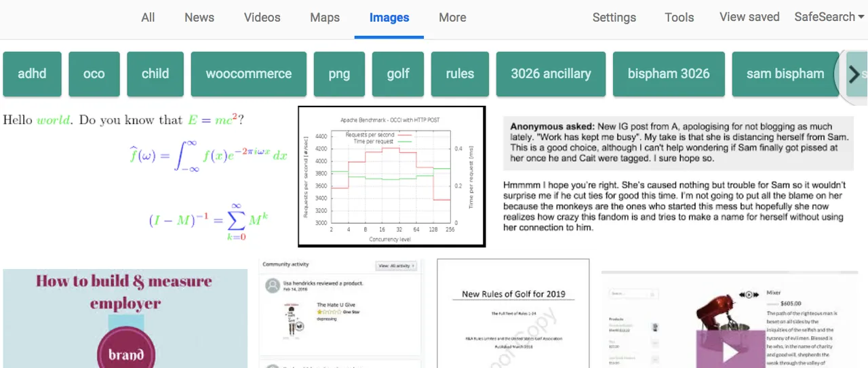This screenshot has width=868, height=368.
Task: Open the Mixer product page image
Action: 731,319
